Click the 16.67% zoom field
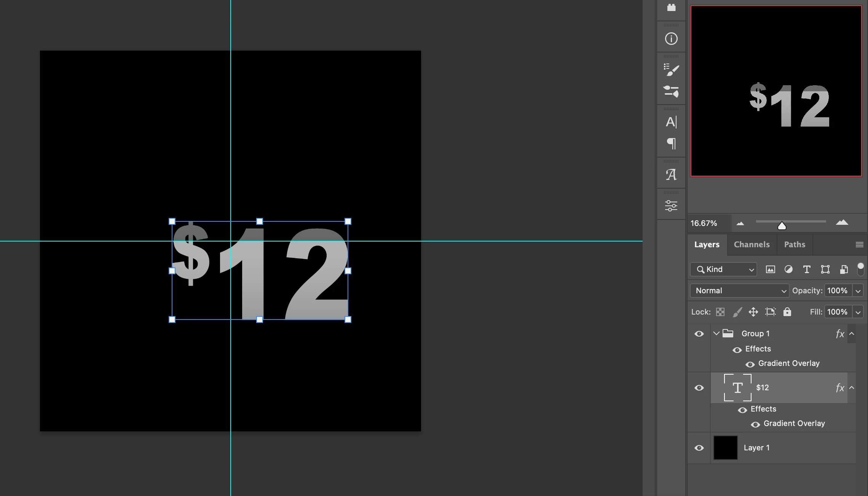This screenshot has width=868, height=496. (x=704, y=223)
